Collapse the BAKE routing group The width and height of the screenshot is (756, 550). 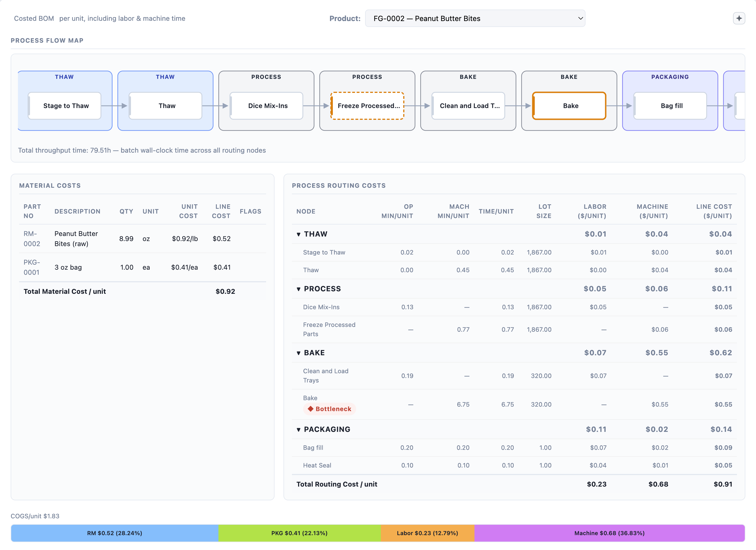click(x=299, y=353)
